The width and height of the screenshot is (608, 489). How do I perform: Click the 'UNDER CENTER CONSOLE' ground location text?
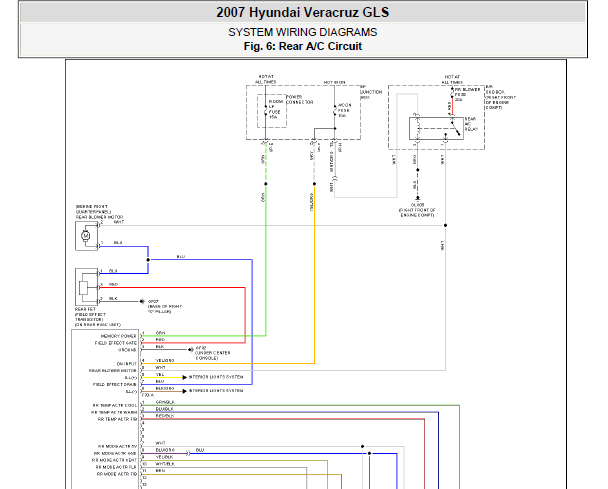pyautogui.click(x=212, y=356)
